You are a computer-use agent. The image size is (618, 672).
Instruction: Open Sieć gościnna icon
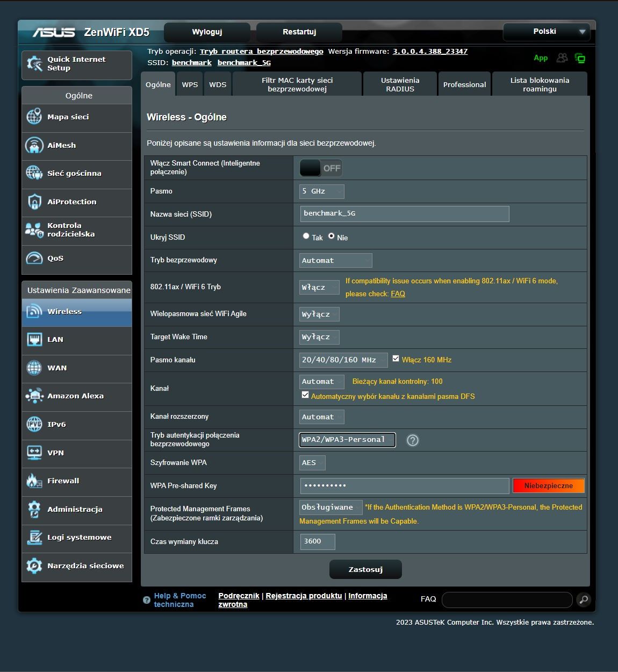tap(34, 173)
